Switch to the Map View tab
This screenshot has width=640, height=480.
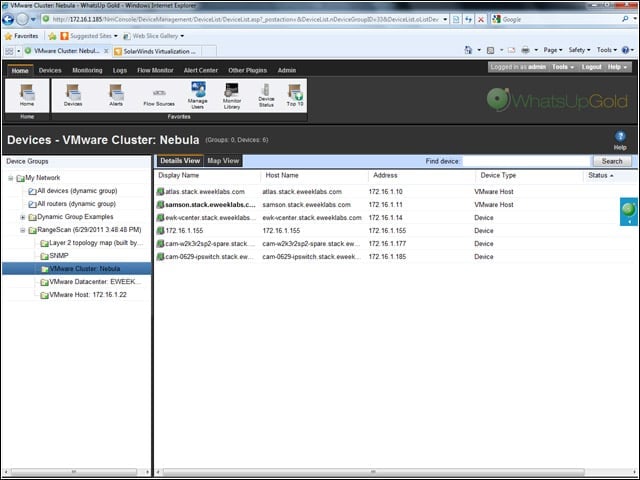point(223,161)
